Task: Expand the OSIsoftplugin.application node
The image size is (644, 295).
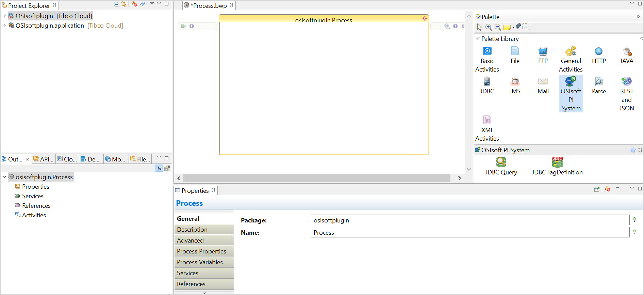Action: 4,25
